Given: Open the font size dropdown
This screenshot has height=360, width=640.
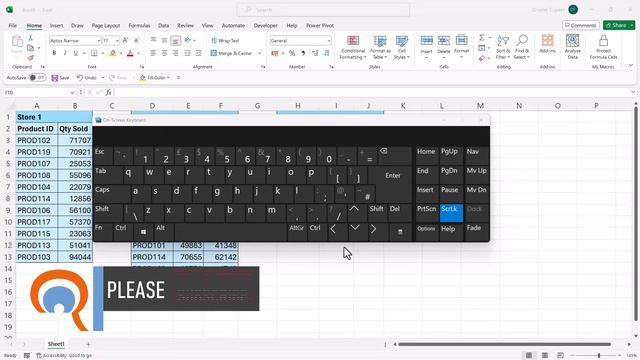Looking at the screenshot, I should (x=117, y=40).
